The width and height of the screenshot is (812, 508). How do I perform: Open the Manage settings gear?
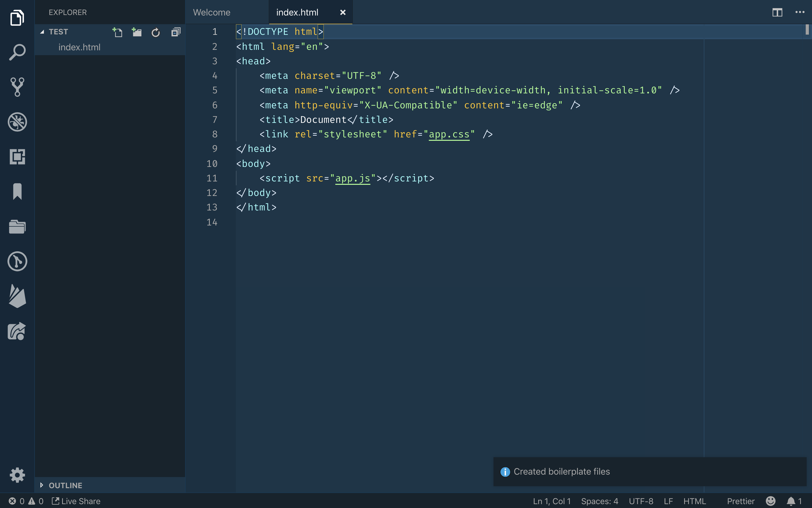[17, 475]
